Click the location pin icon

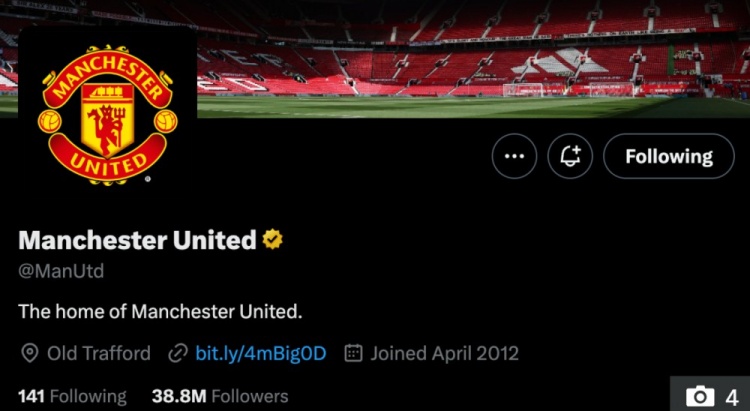tap(29, 353)
